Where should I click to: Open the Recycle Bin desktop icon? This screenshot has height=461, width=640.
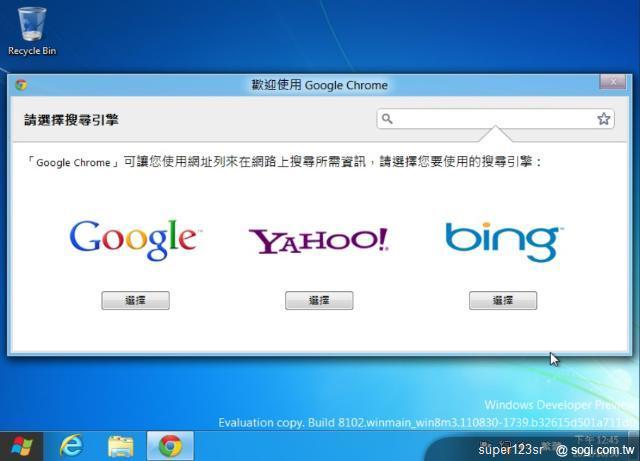tap(32, 32)
